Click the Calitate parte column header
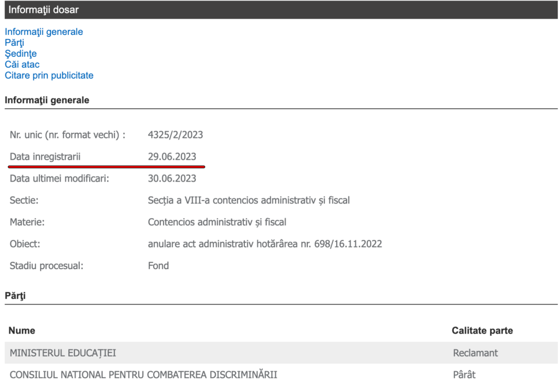Image resolution: width=560 pixels, height=392 pixels. click(482, 331)
